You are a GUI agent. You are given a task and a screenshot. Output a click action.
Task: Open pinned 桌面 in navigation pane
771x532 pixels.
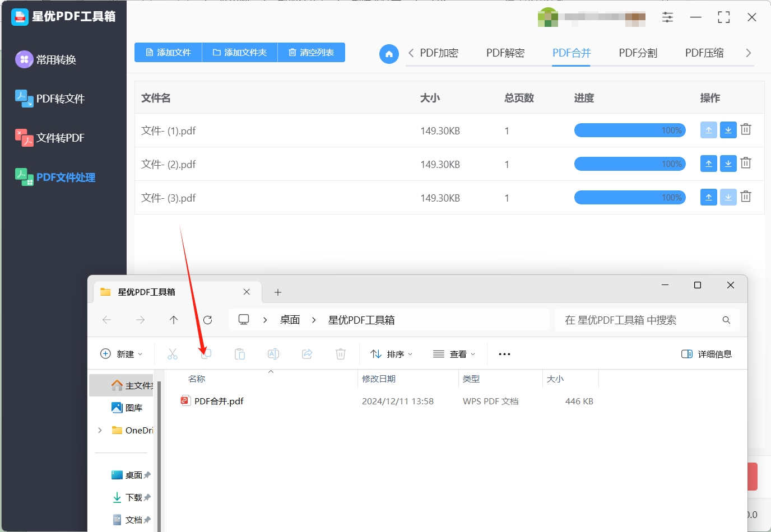(128, 475)
